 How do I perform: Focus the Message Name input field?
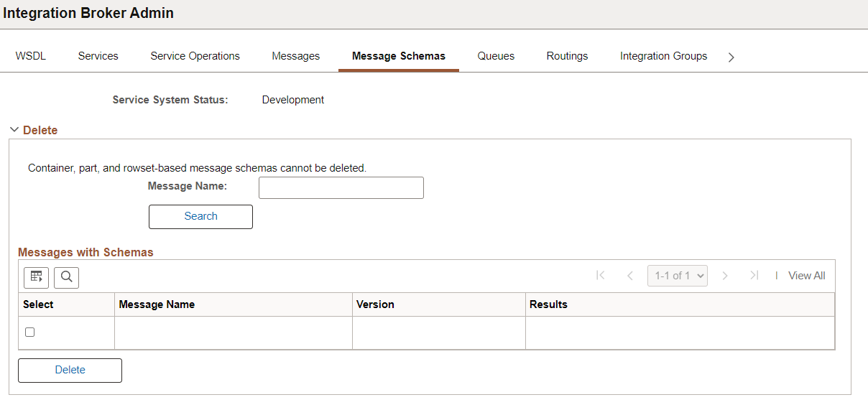[341, 188]
